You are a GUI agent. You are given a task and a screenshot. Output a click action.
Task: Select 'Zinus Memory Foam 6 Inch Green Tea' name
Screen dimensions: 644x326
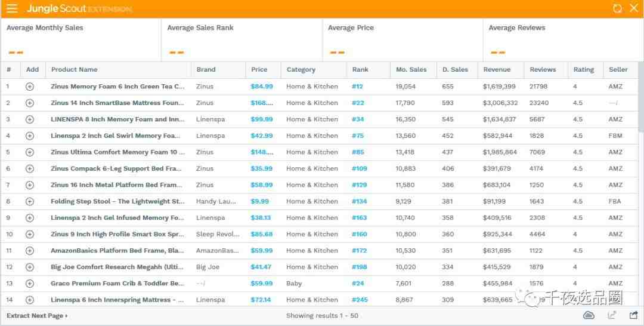(117, 87)
